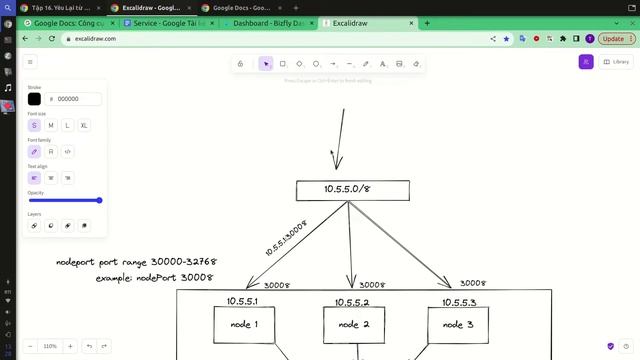Click the encryption shield icon
This screenshot has height=360, width=640.
(x=611, y=346)
